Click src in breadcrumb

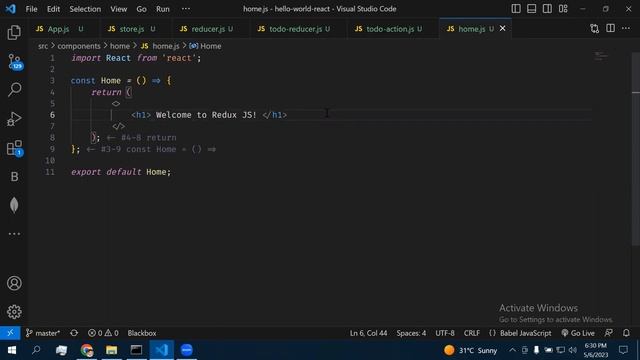click(x=43, y=46)
